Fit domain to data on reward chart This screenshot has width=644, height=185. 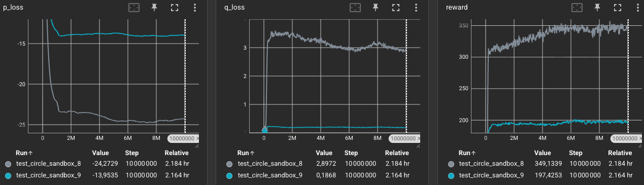577,8
